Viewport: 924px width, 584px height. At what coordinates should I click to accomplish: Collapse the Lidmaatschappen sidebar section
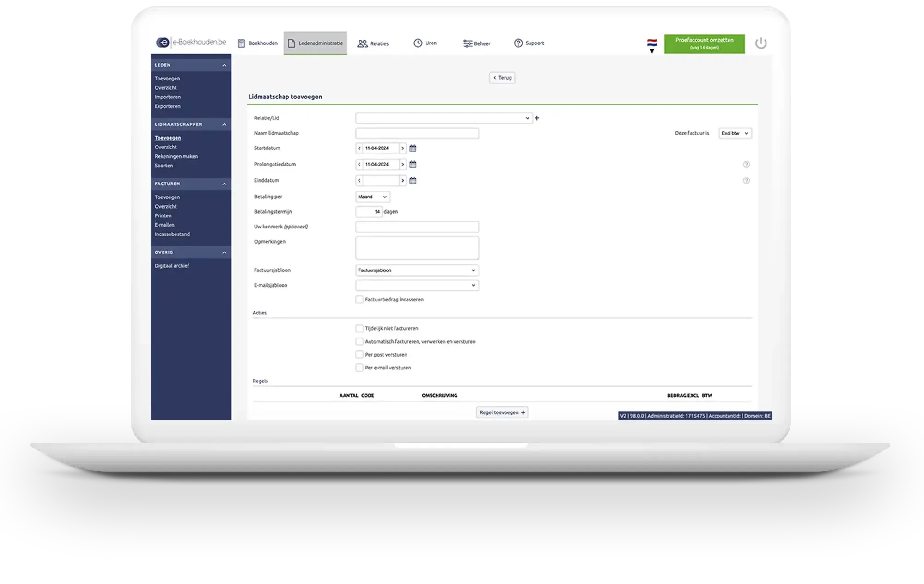(x=225, y=124)
